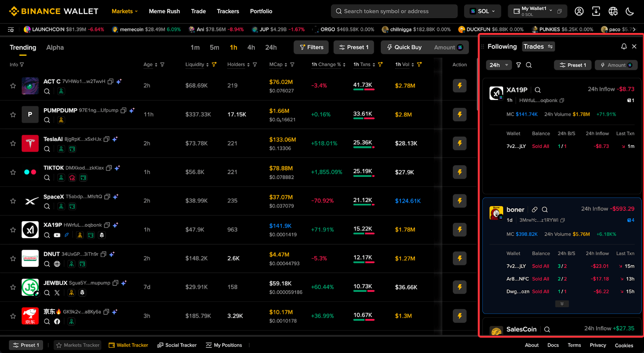
Task: Favorite the DNUT token star
Action: (13, 259)
